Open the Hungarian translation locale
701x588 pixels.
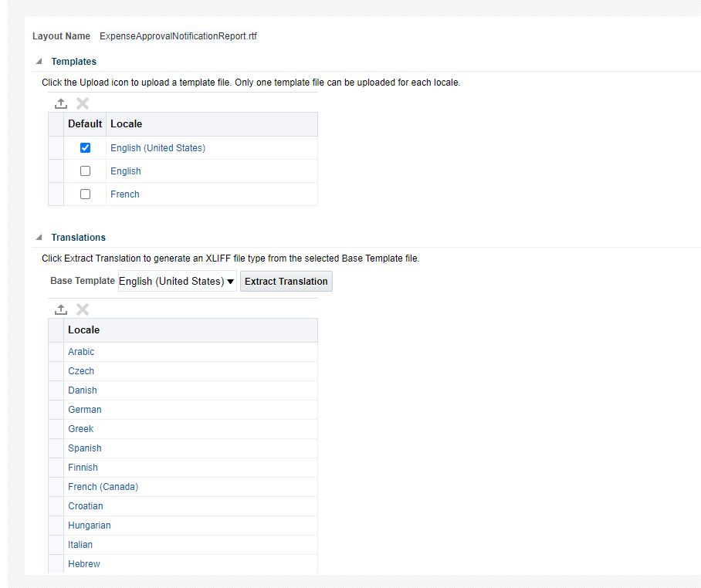pyautogui.click(x=89, y=525)
